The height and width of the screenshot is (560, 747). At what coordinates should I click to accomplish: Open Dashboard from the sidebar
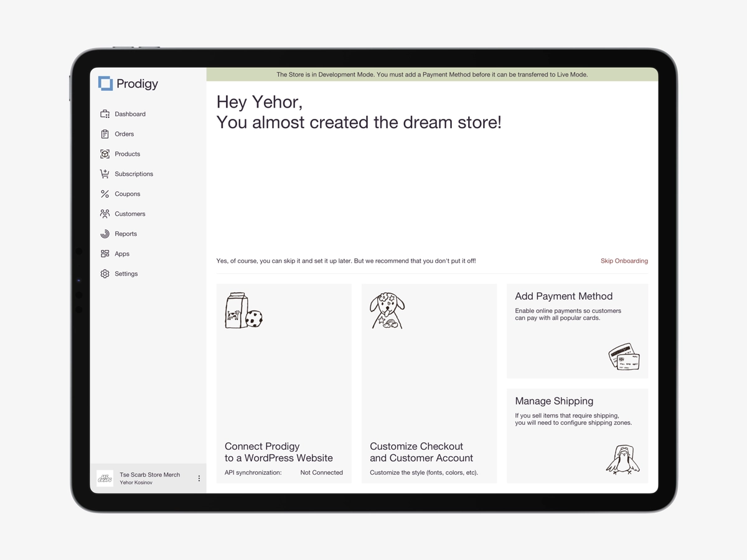pos(130,114)
